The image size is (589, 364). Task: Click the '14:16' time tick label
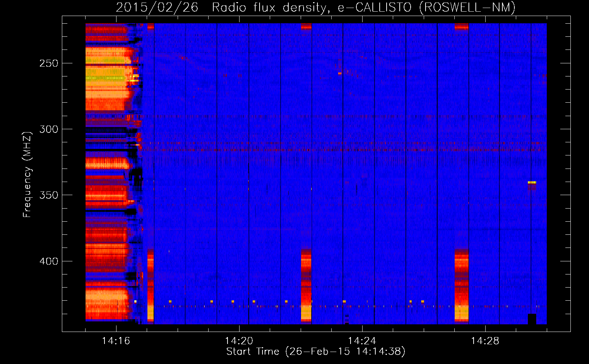[x=116, y=341]
